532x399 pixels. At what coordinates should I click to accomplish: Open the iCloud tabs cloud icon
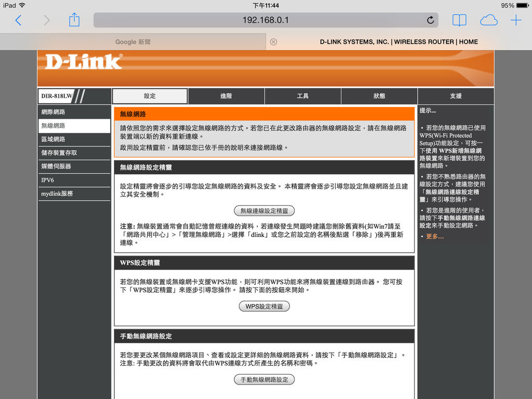(488, 20)
